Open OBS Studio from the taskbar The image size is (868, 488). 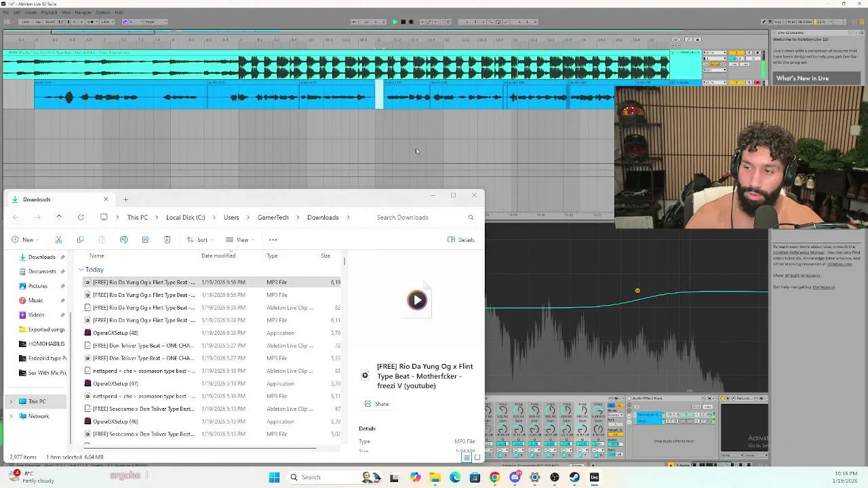555,477
